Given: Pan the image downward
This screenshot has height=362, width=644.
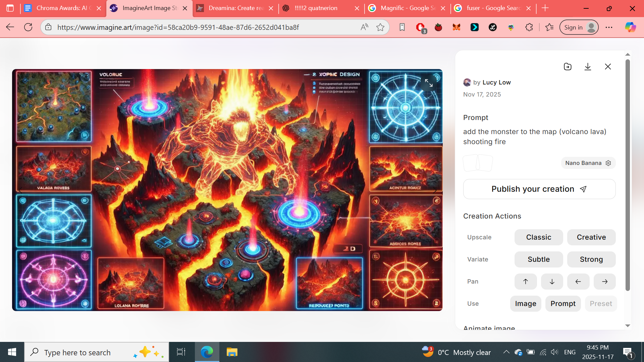Looking at the screenshot, I should [552, 282].
